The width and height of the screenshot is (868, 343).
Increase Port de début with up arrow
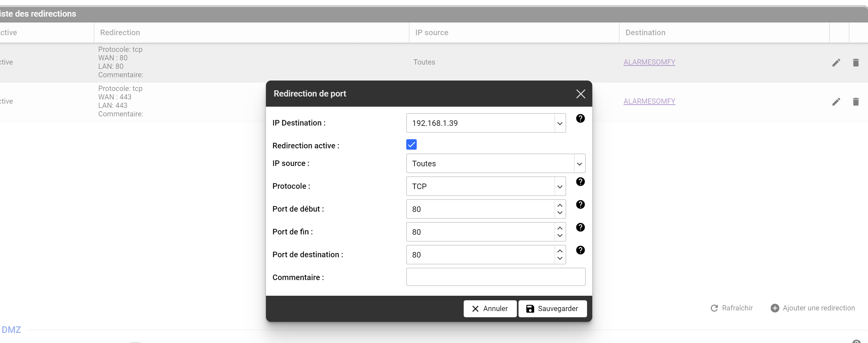point(560,205)
